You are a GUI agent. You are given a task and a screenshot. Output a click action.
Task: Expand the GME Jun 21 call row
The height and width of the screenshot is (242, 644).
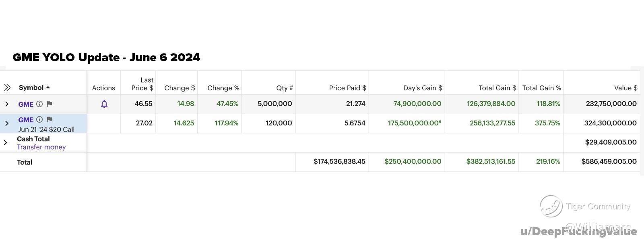coord(7,123)
